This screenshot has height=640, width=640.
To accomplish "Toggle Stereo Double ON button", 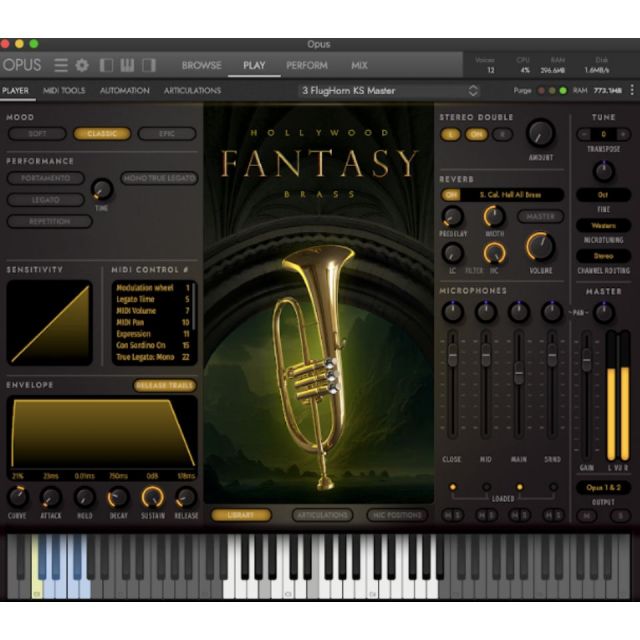I will (x=476, y=134).
